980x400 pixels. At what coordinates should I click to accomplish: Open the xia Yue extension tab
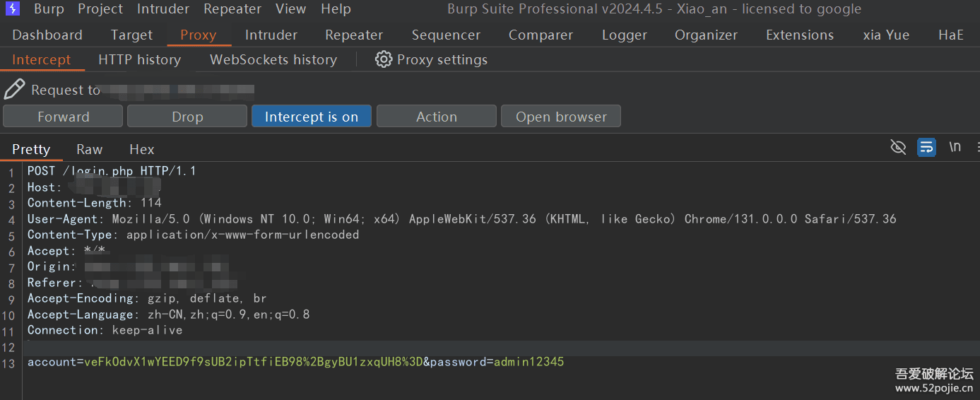[x=886, y=35]
